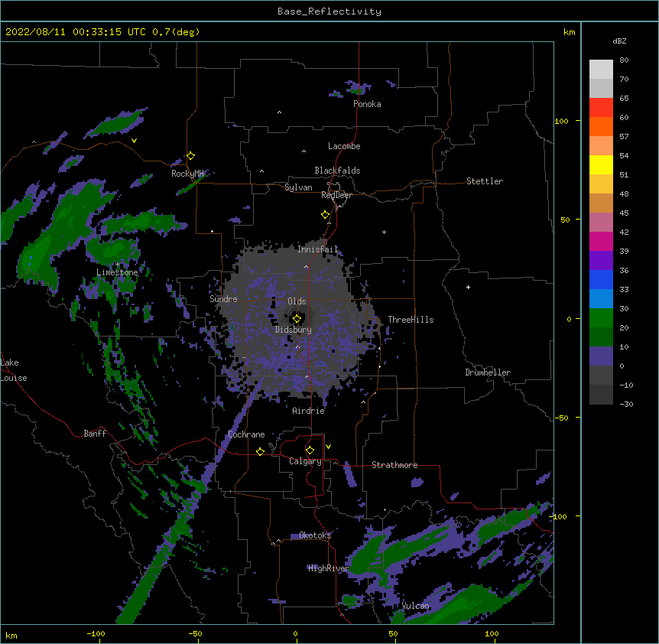Viewport: 659px width, 644px height.
Task: Click the Lacombe city label
Action: point(344,146)
